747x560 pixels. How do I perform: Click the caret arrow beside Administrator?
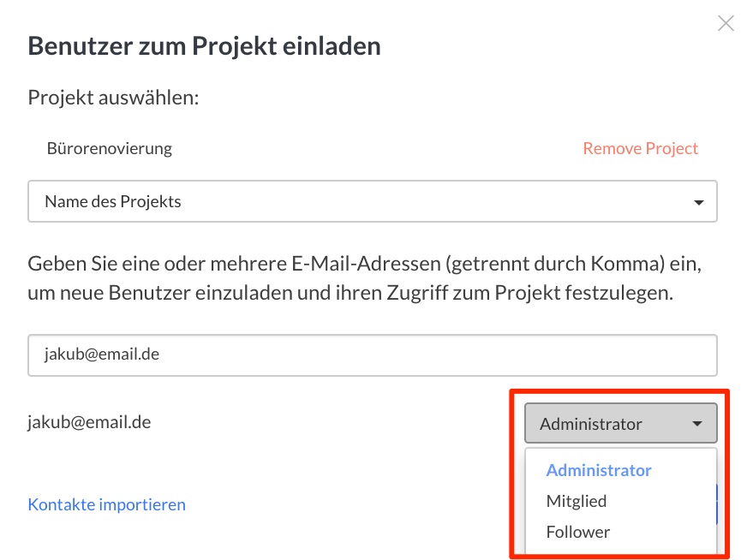point(697,423)
